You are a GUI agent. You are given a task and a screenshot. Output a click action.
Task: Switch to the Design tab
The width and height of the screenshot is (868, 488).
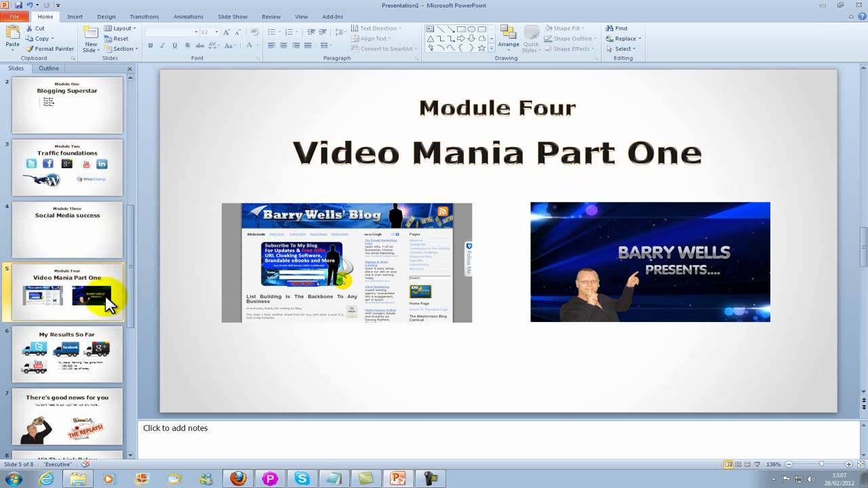106,16
